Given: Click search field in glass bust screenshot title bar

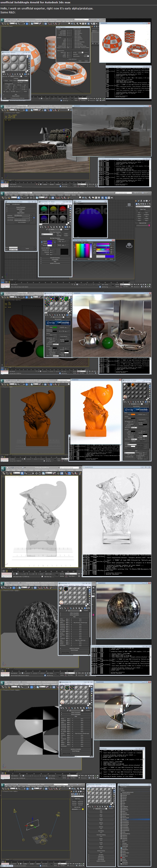Looking at the screenshot, I should click(x=71, y=468).
